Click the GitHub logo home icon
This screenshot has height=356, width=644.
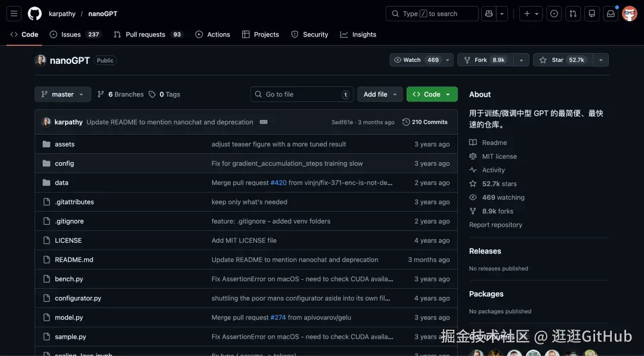[x=35, y=13]
